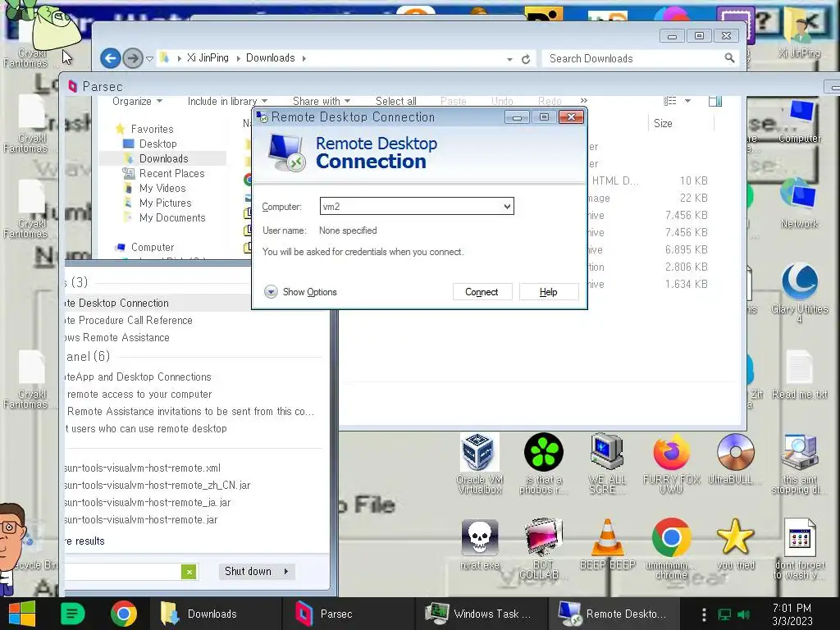Screen dimensions: 840x630
Task: Click the volume speaker tray icon
Action: pyautogui.click(x=743, y=614)
